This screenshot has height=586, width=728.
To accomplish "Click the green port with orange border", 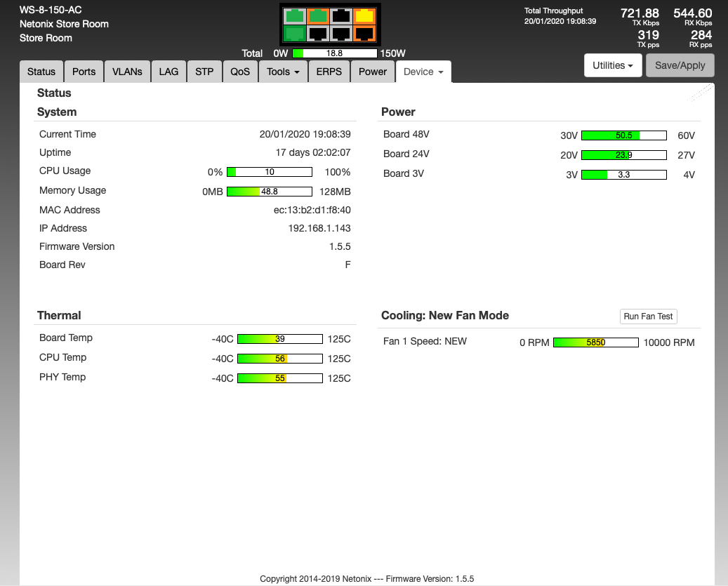I will (x=318, y=15).
